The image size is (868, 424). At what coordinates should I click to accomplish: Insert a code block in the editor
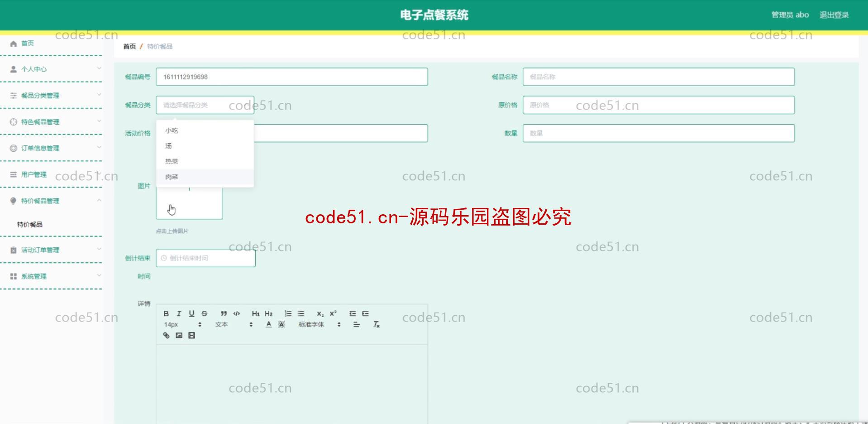pos(236,313)
